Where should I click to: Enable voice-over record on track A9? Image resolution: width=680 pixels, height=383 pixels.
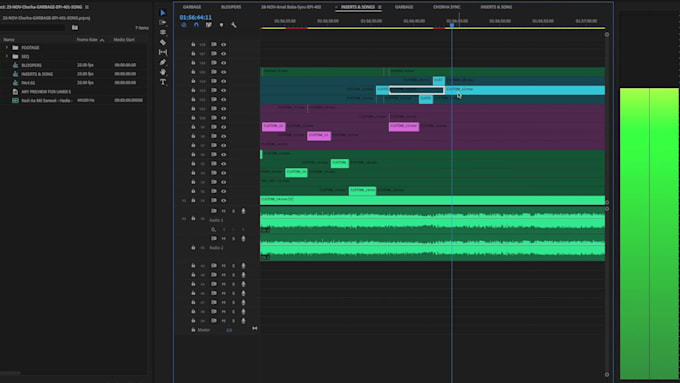click(243, 321)
